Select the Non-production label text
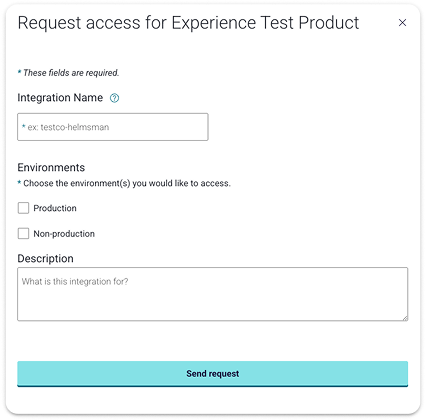 pyautogui.click(x=64, y=234)
